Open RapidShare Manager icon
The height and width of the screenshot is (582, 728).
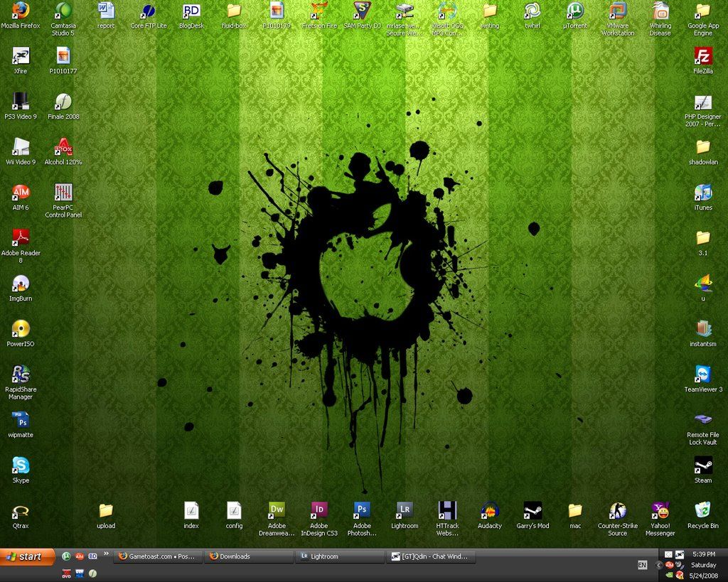(x=21, y=382)
